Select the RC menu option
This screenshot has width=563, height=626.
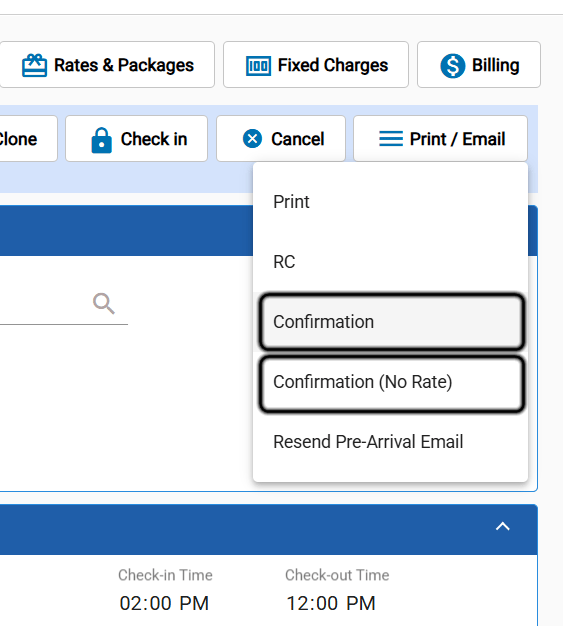pos(391,262)
